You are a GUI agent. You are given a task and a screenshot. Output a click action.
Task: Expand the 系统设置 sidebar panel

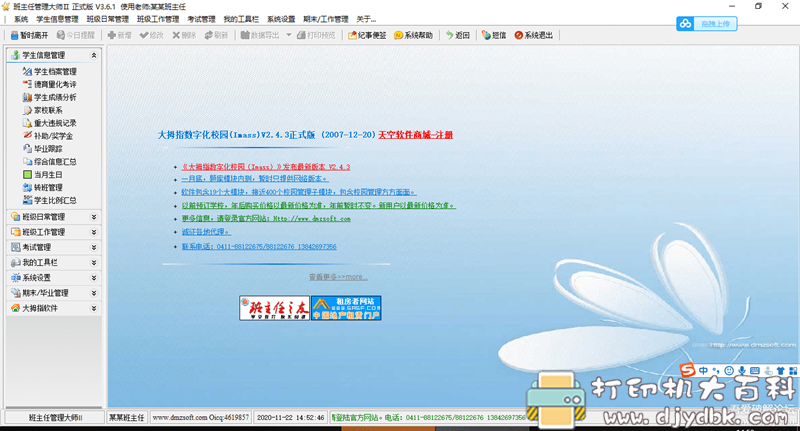coord(94,278)
